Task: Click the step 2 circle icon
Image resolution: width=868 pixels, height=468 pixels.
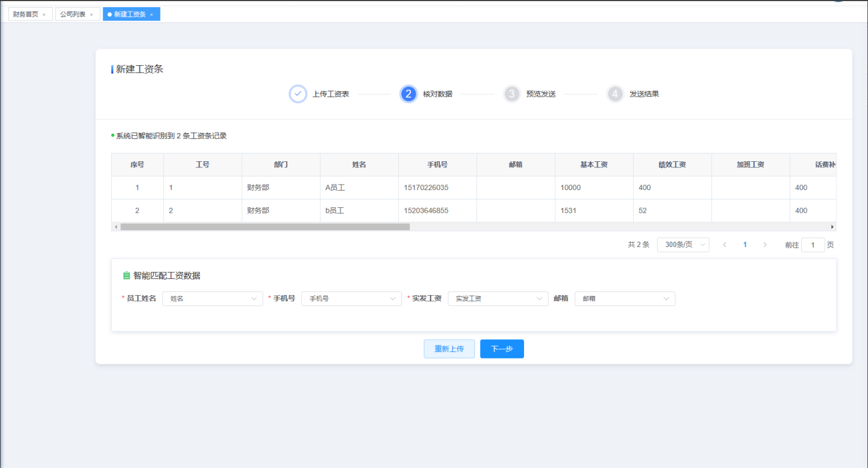Action: [x=408, y=94]
